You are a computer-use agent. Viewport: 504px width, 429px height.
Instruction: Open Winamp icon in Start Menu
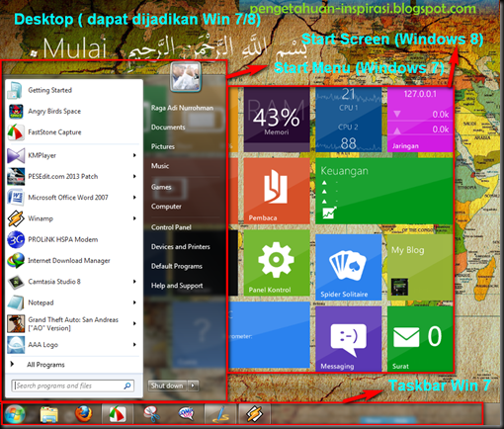16,218
